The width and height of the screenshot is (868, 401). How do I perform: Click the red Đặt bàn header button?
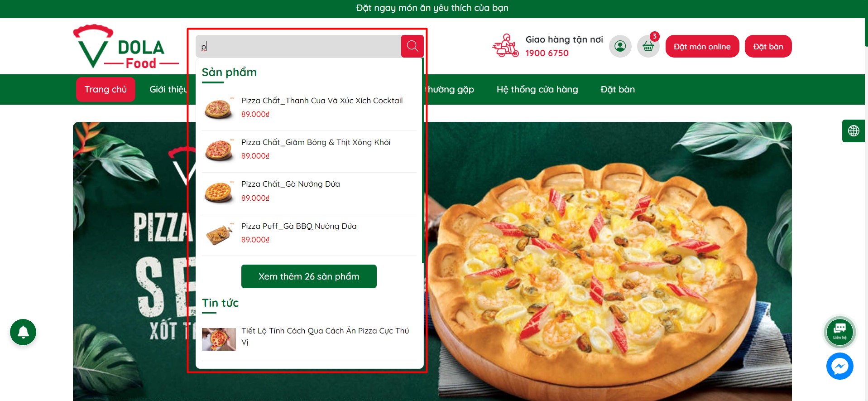768,46
